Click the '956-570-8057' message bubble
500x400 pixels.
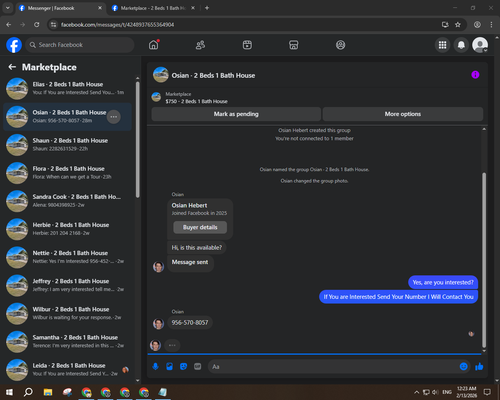pyautogui.click(x=190, y=323)
